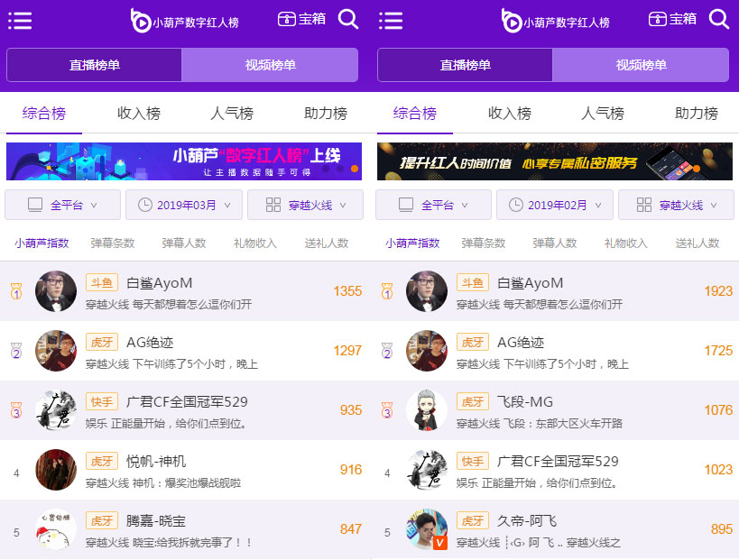Switch to 助力榜 tab in left panel

tap(326, 113)
